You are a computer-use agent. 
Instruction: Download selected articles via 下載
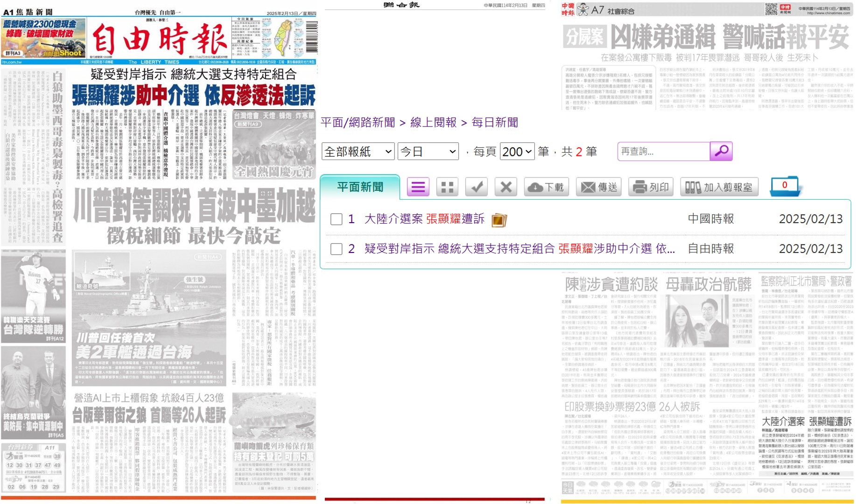(546, 187)
